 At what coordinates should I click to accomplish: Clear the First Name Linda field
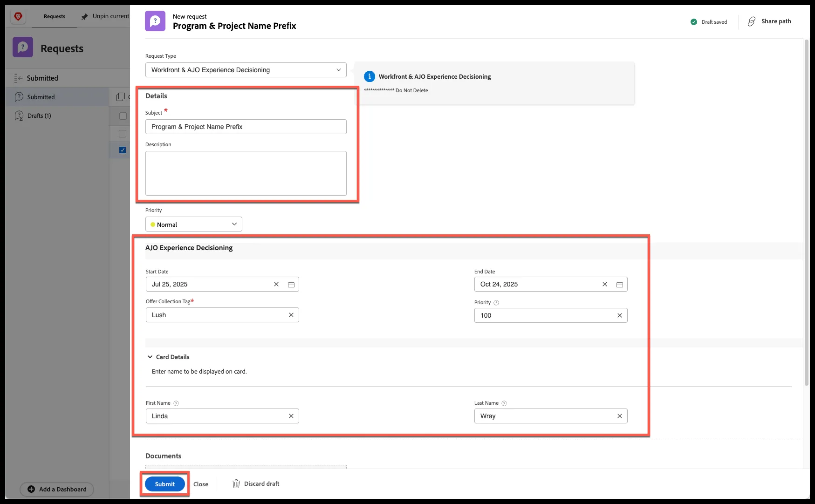(291, 416)
